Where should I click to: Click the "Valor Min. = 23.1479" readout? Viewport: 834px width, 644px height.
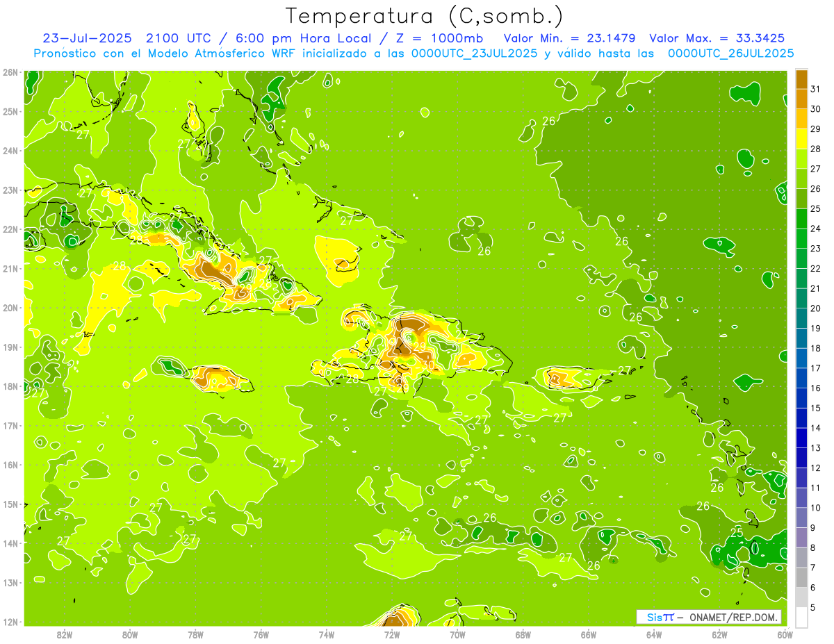tap(569, 38)
